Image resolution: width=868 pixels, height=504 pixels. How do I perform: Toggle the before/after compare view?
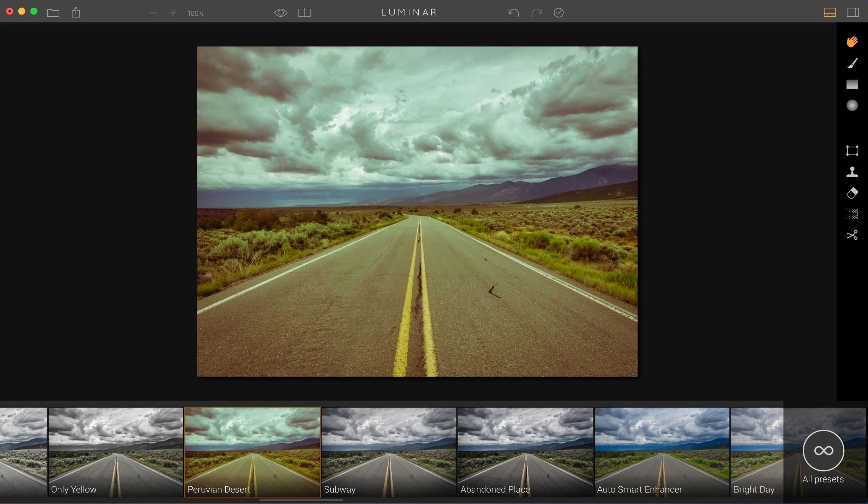304,13
